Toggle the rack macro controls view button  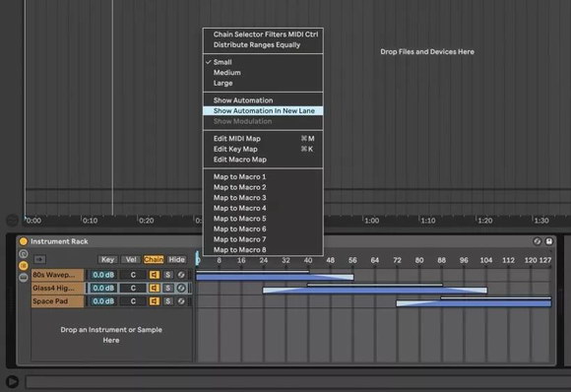[x=24, y=253]
